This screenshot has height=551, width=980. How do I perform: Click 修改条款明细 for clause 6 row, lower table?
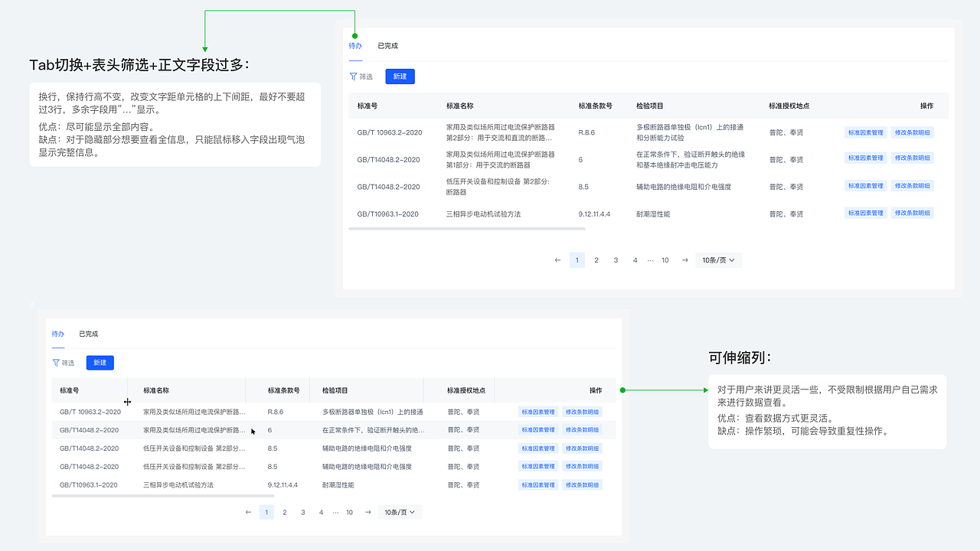(583, 430)
